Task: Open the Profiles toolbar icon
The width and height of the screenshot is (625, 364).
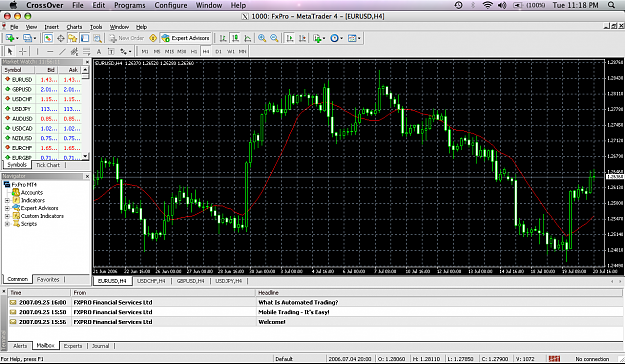Action: coord(27,38)
